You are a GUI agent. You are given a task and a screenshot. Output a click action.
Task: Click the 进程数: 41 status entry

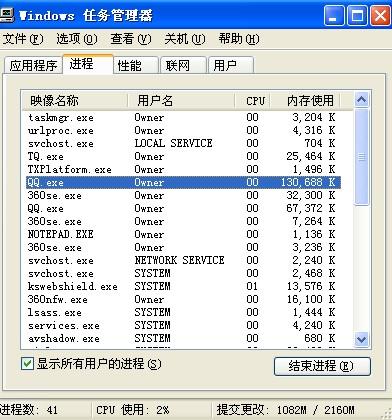tap(29, 410)
